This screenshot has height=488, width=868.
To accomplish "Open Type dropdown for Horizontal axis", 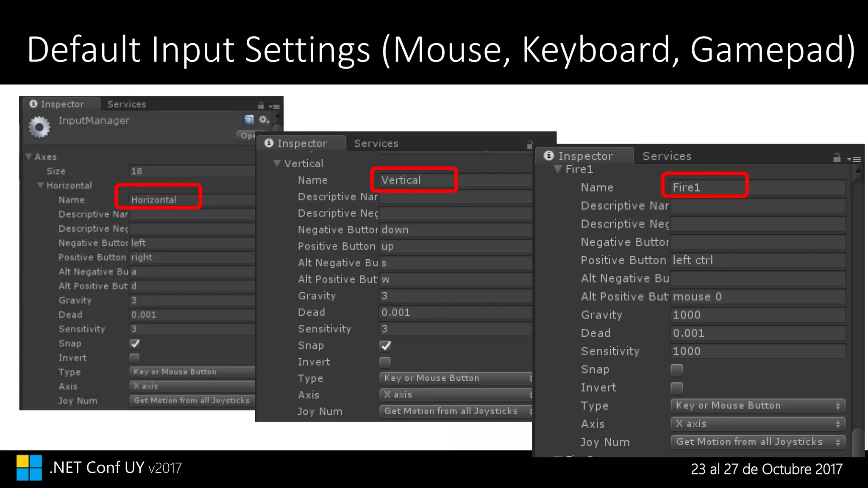I will click(192, 372).
